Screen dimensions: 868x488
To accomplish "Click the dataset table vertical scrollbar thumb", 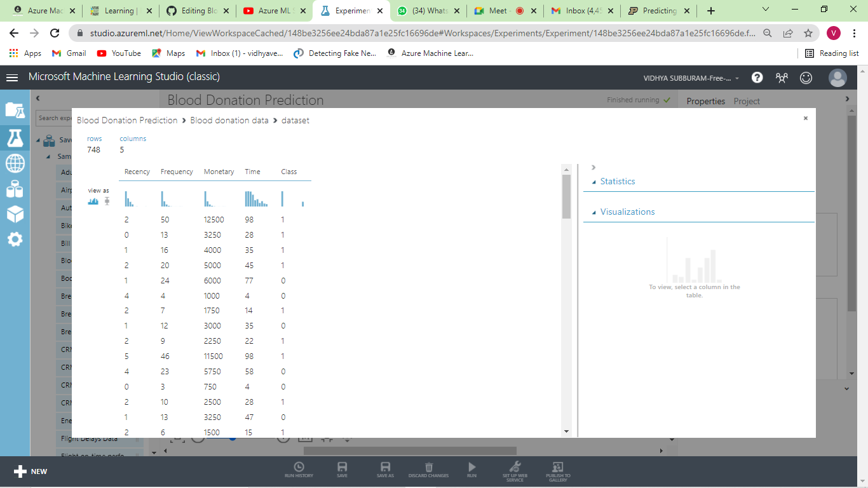I will pos(566,196).
